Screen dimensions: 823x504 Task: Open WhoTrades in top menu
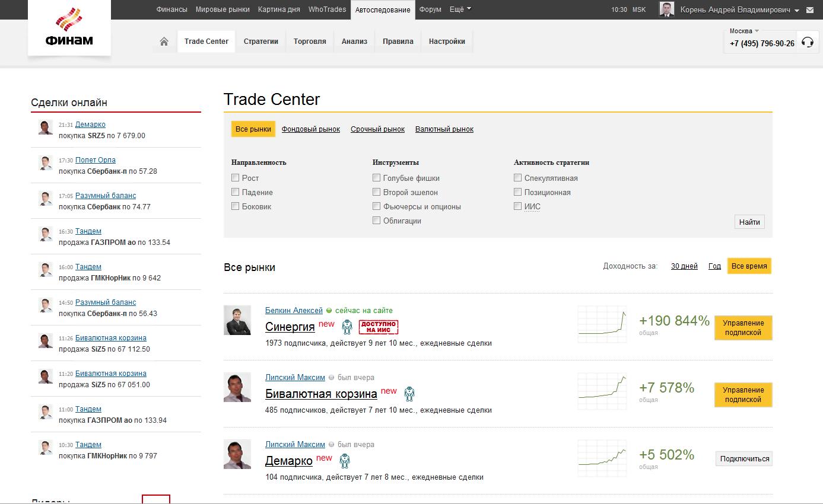point(327,9)
